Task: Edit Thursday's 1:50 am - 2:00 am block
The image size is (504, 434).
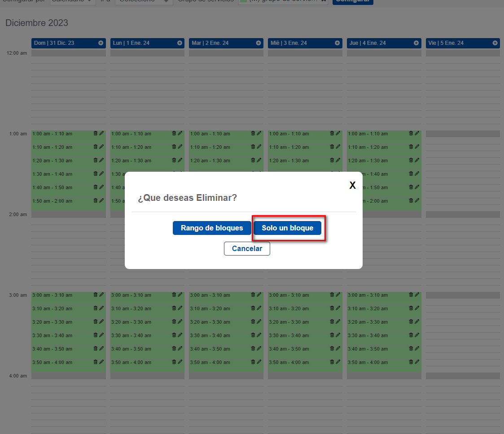Action: 417,200
